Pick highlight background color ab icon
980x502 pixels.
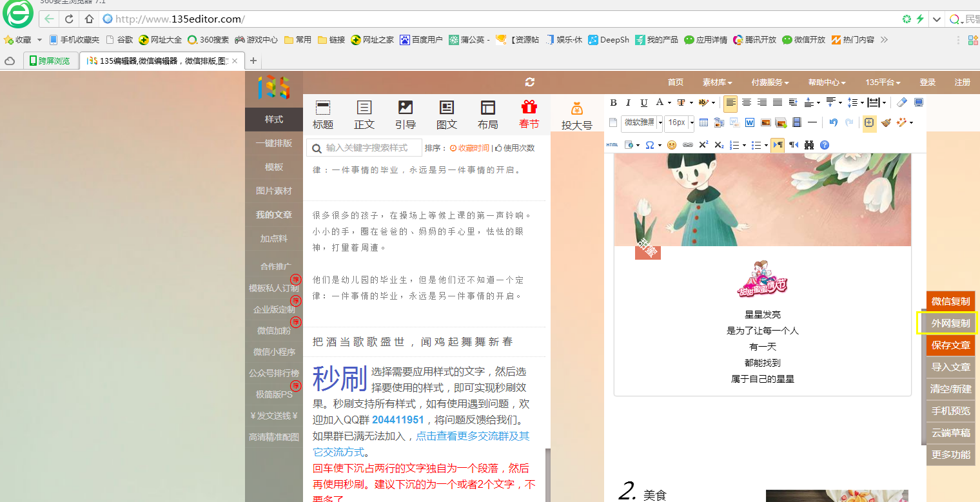(x=704, y=102)
